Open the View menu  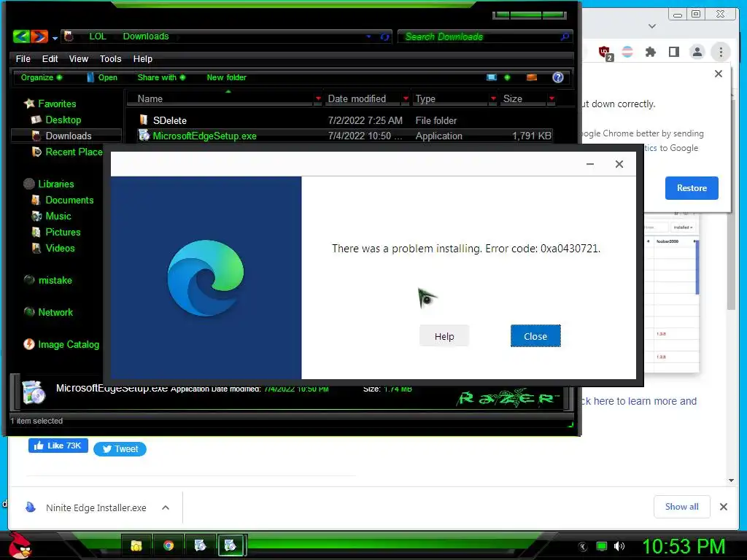tap(78, 58)
